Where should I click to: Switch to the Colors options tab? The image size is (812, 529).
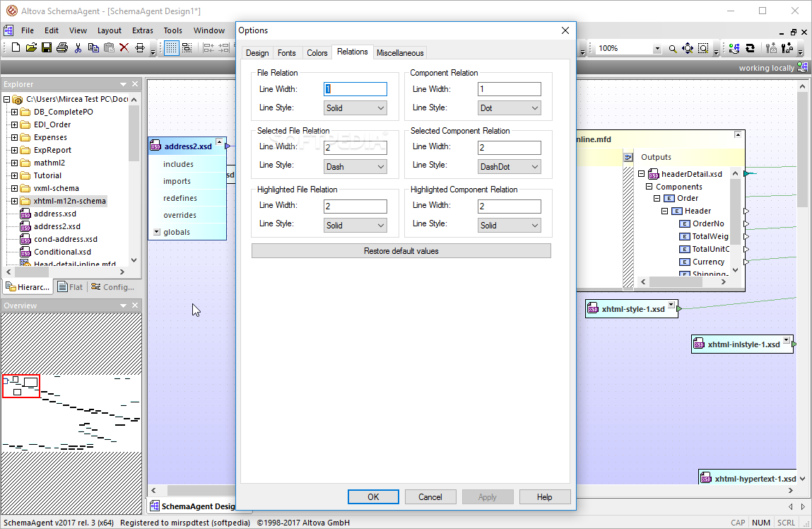coord(317,53)
